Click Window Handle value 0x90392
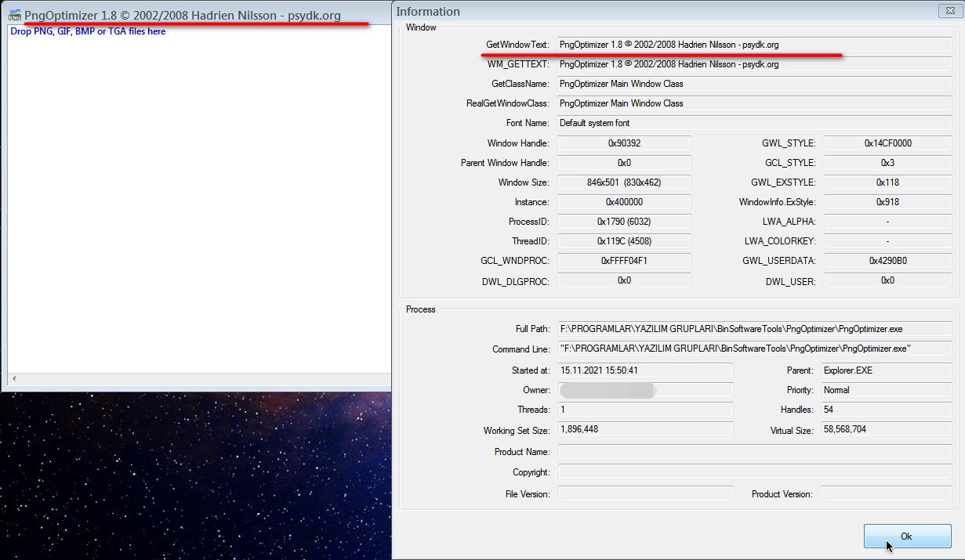 (x=624, y=143)
